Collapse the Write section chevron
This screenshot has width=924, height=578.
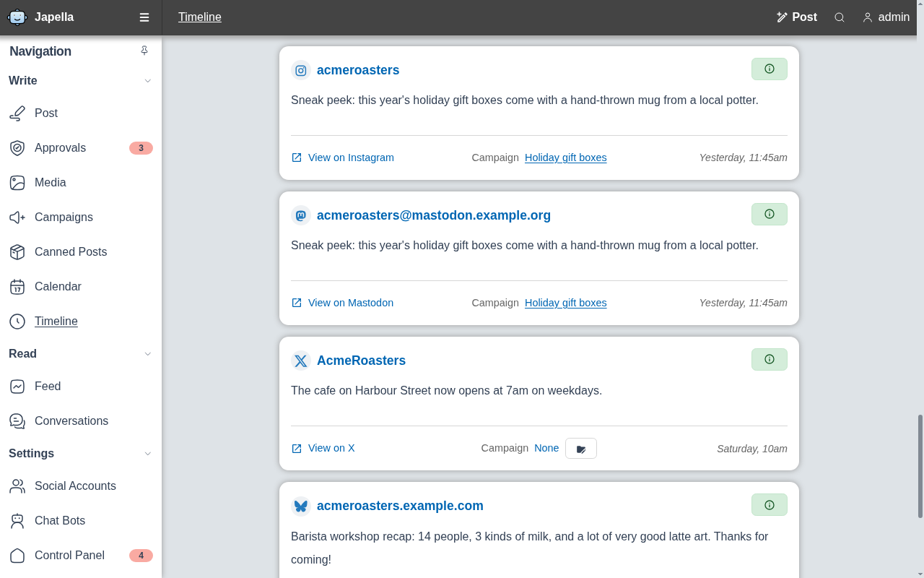tap(148, 81)
